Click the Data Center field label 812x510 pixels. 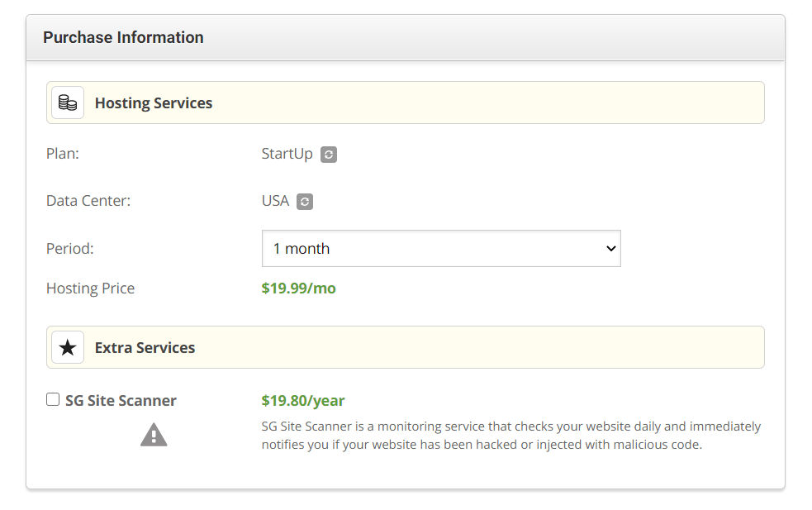pyautogui.click(x=88, y=201)
